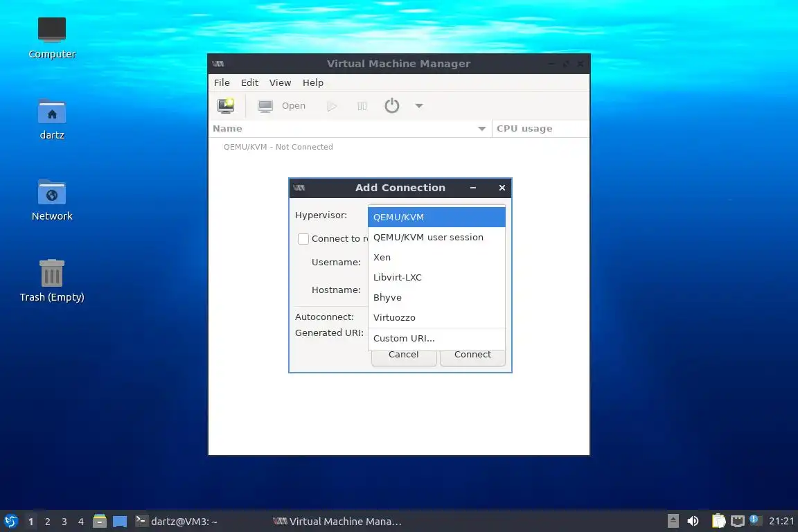The height and width of the screenshot is (532, 798).
Task: Open the start menu launcher icon
Action: point(11,522)
